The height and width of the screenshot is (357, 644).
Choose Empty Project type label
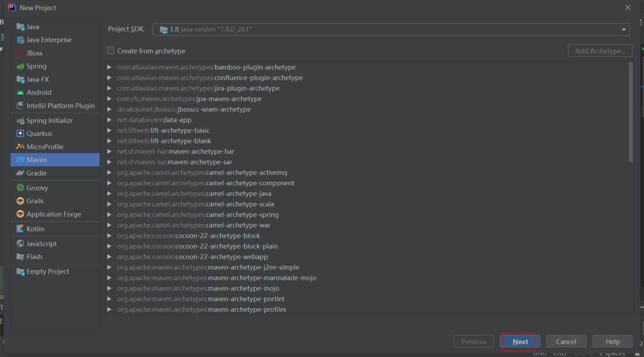pyautogui.click(x=48, y=272)
